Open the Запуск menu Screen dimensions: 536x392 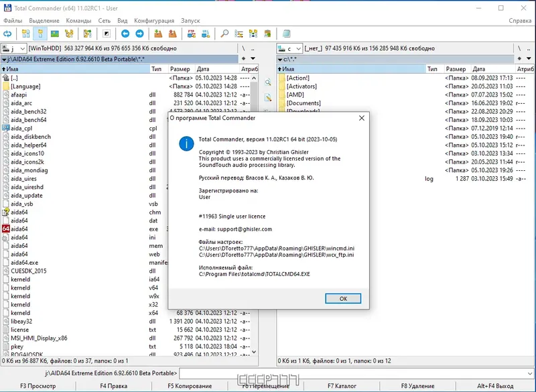click(190, 21)
